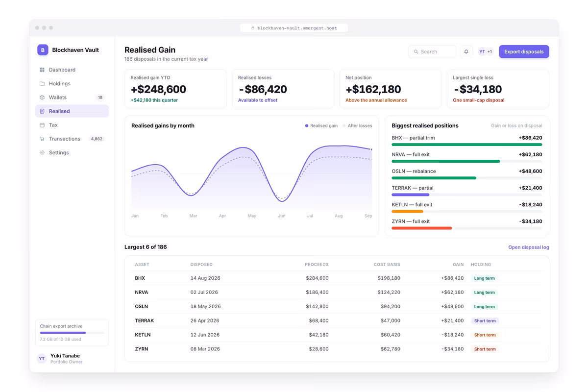The height and width of the screenshot is (392, 588).
Task: Click ZYRN asset in table
Action: [142, 349]
